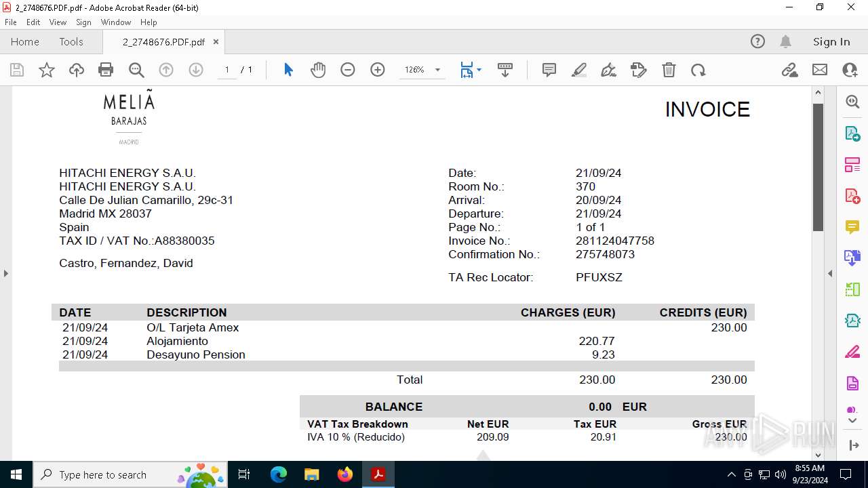Image resolution: width=868 pixels, height=488 pixels.
Task: Expand the left navigation pane arrow
Action: coord(5,273)
